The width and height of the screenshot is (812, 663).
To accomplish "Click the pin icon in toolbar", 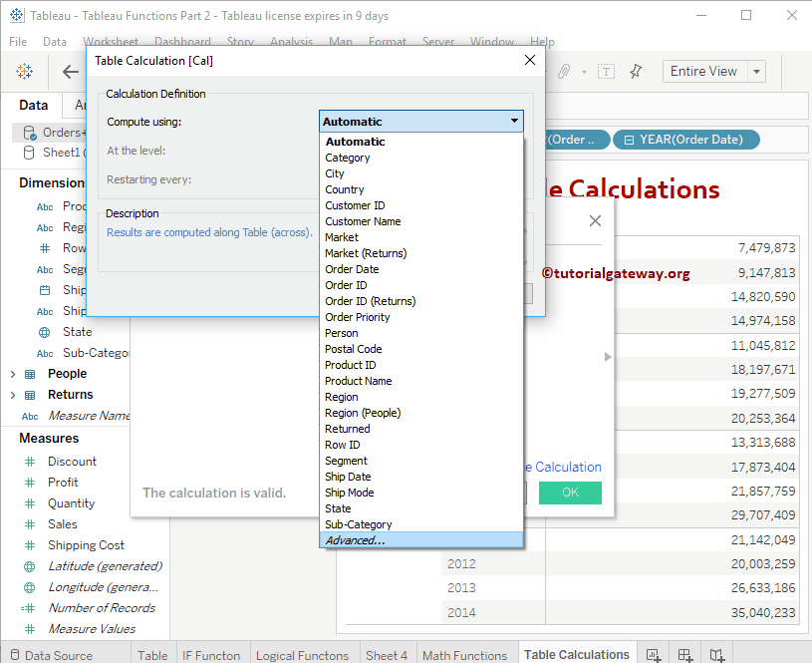I will point(637,72).
